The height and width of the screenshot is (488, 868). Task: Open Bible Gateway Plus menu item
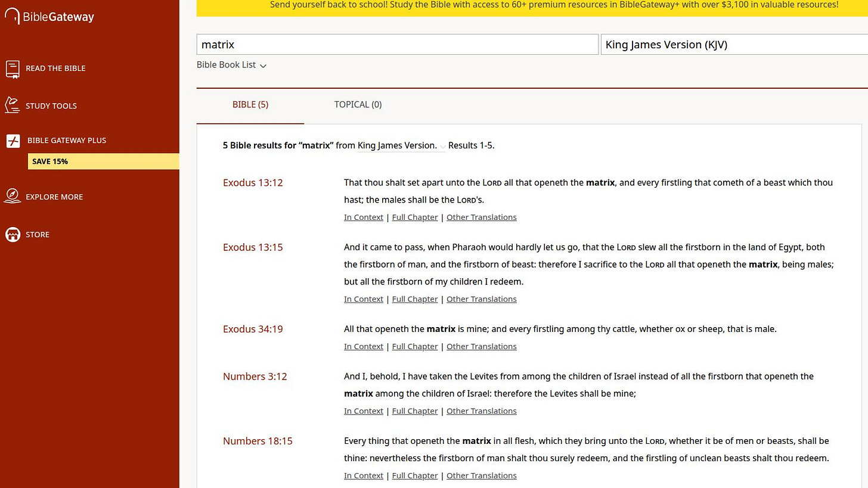[x=67, y=141]
